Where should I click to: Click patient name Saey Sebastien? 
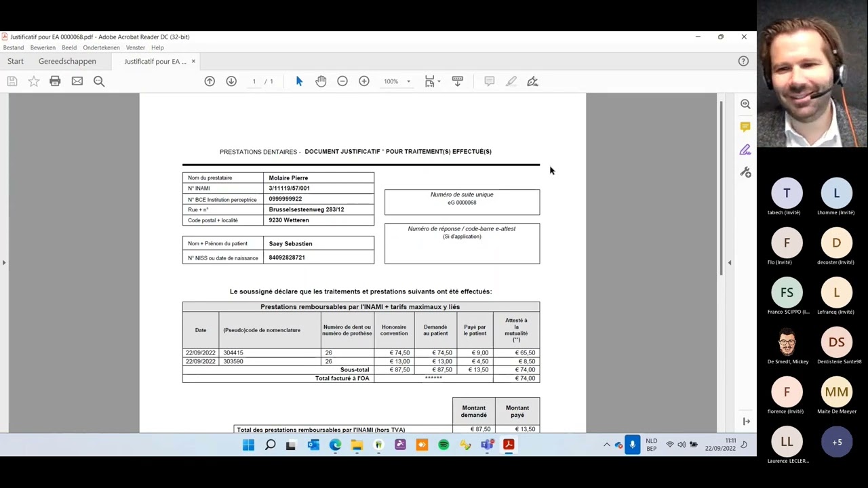click(290, 244)
